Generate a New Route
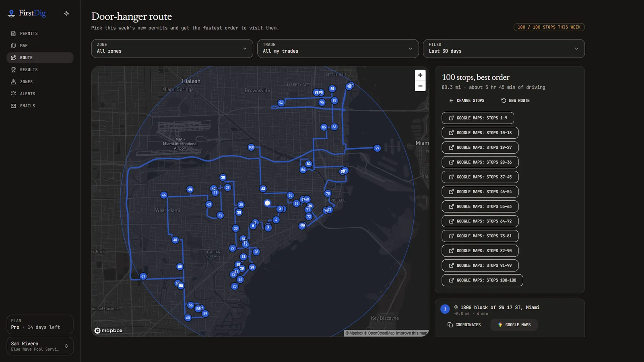Screen dimensions: 644x362 [x=515, y=101]
